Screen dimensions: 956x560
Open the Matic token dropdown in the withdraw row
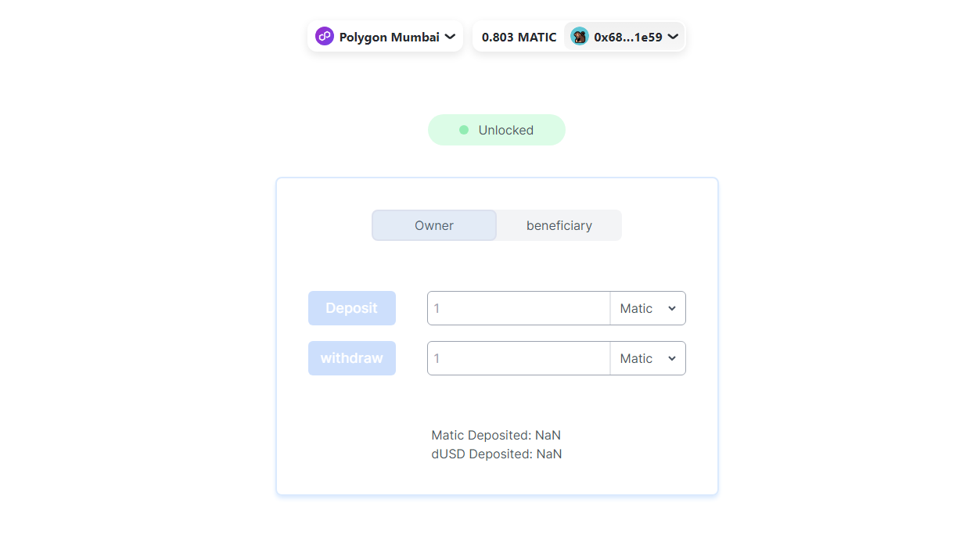(646, 358)
